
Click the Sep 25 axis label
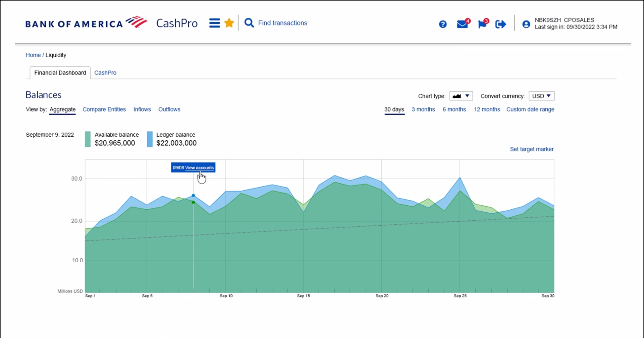pyautogui.click(x=460, y=296)
